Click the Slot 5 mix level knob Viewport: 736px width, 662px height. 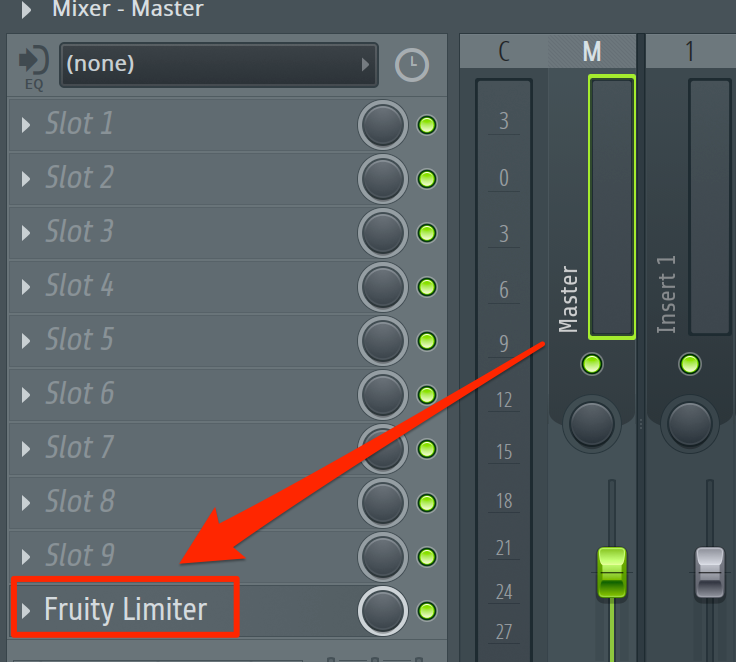pos(383,341)
